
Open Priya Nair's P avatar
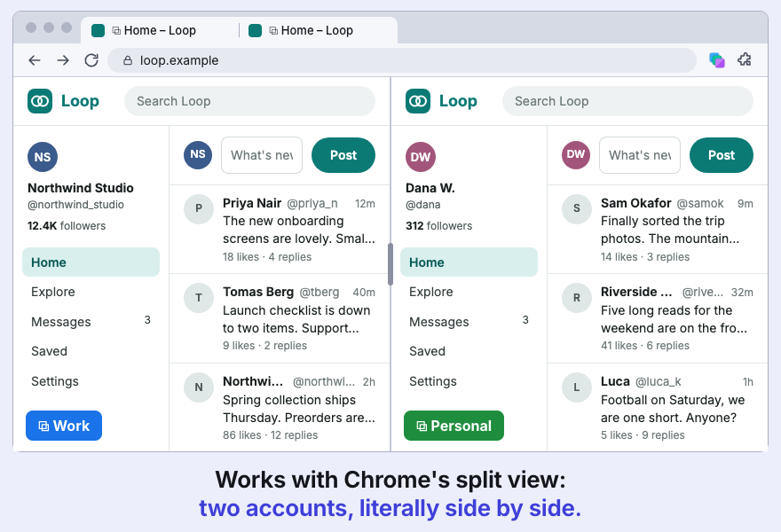coord(199,208)
